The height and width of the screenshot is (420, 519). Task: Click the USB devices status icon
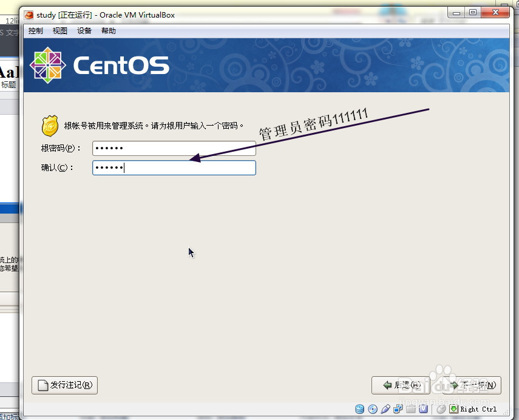pyautogui.click(x=385, y=410)
